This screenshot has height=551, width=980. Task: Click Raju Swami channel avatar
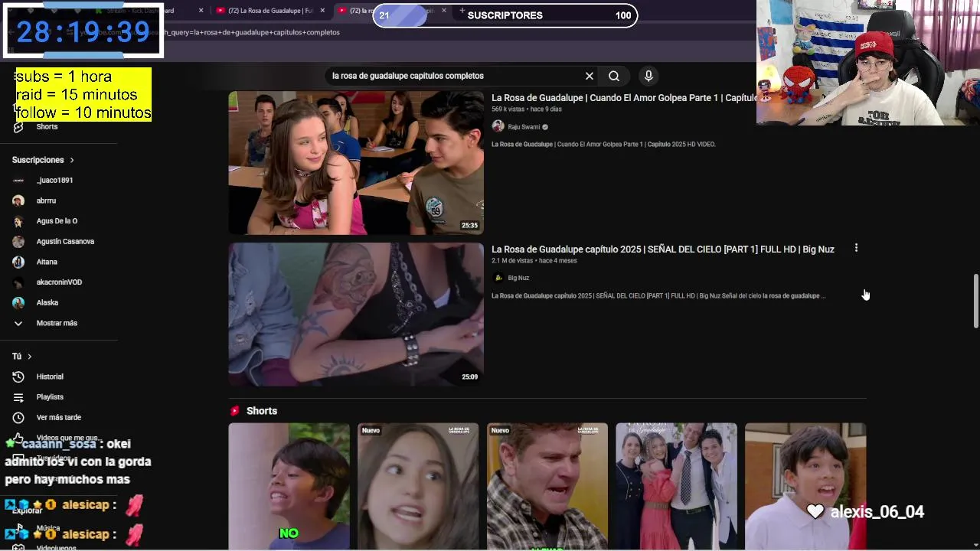point(498,126)
